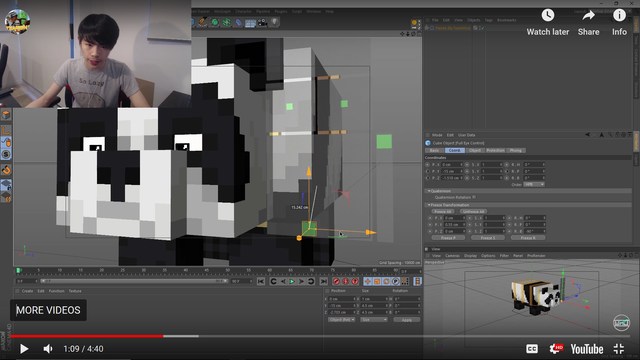Add video to Watch later
This screenshot has width=640, height=360.
[548, 22]
